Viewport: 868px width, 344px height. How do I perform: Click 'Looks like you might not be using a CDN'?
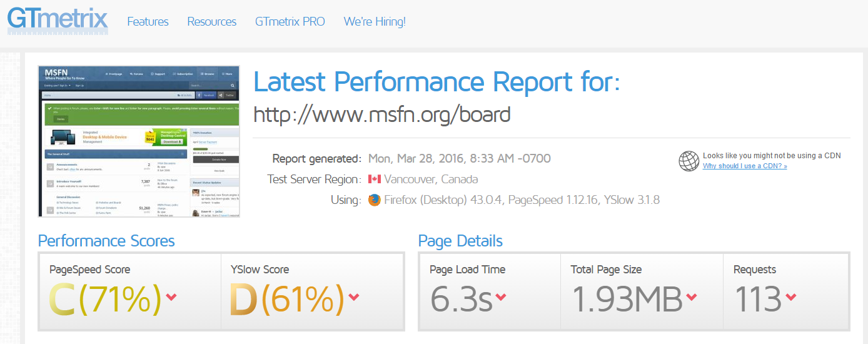pyautogui.click(x=772, y=156)
